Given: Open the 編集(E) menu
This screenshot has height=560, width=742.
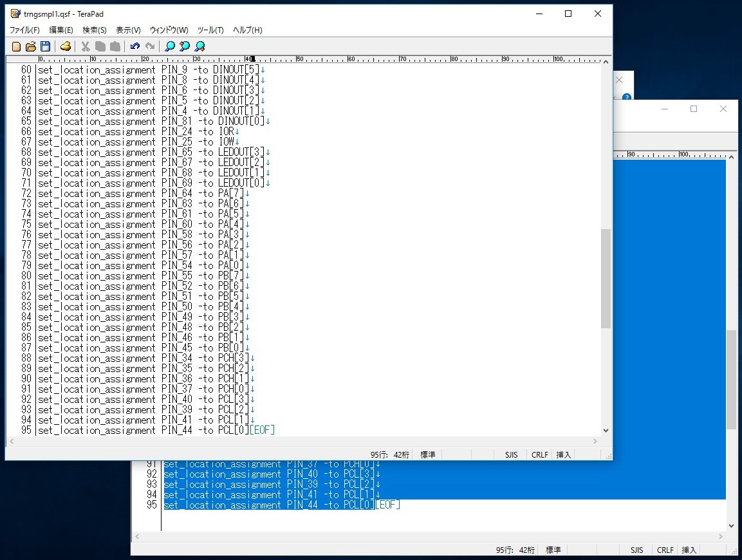Looking at the screenshot, I should [61, 30].
